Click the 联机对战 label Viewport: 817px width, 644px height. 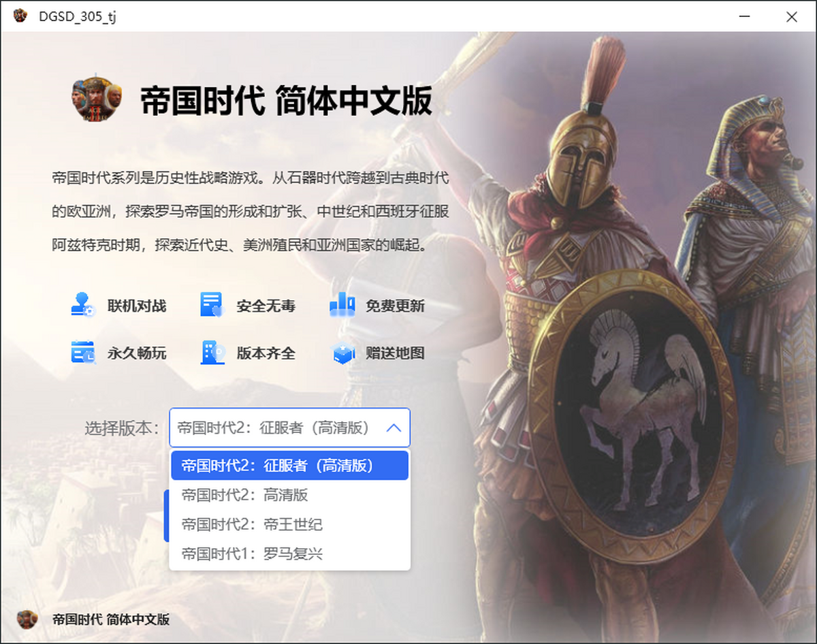click(x=137, y=306)
